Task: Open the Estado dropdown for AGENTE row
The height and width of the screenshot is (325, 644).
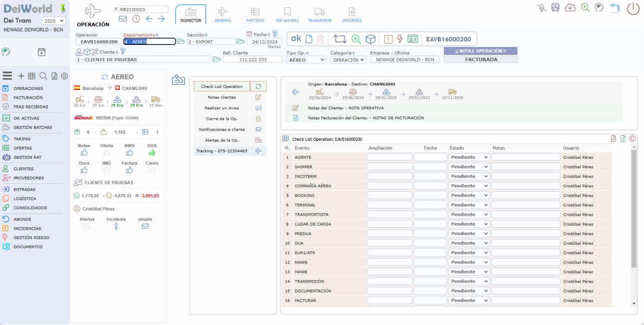Action: [469, 157]
